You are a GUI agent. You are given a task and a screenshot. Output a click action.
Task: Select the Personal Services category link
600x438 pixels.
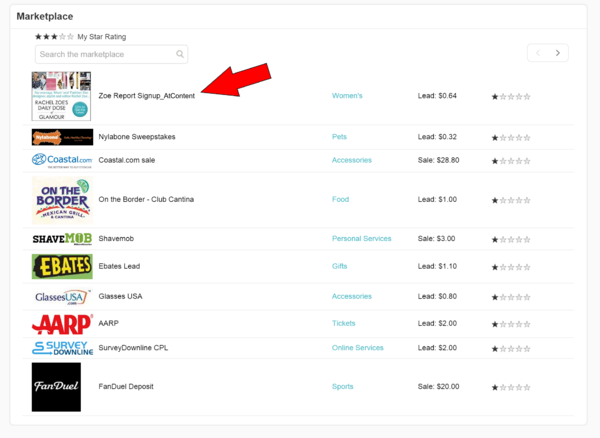pyautogui.click(x=361, y=239)
